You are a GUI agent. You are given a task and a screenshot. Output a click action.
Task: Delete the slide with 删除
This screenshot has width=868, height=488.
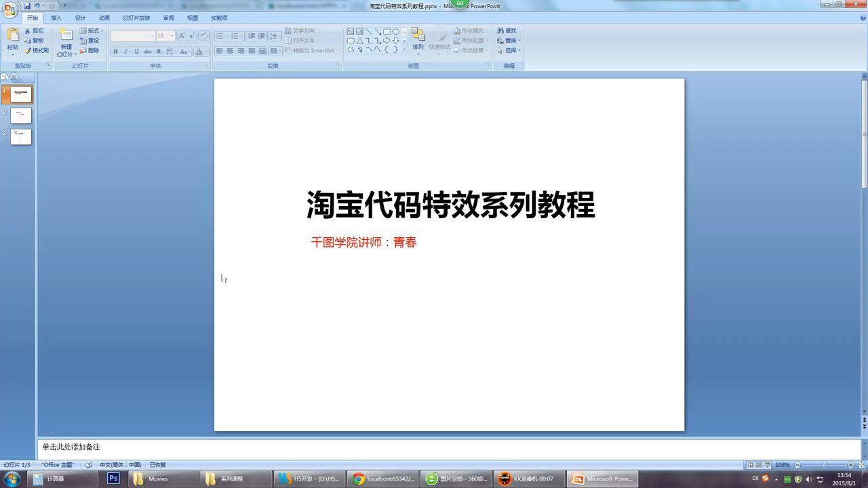click(x=90, y=50)
